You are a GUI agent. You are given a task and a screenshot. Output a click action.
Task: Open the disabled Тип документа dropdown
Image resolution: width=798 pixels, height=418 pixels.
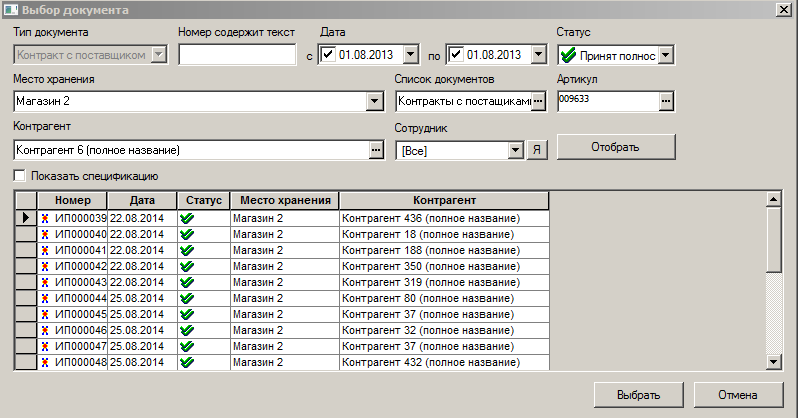pyautogui.click(x=159, y=54)
